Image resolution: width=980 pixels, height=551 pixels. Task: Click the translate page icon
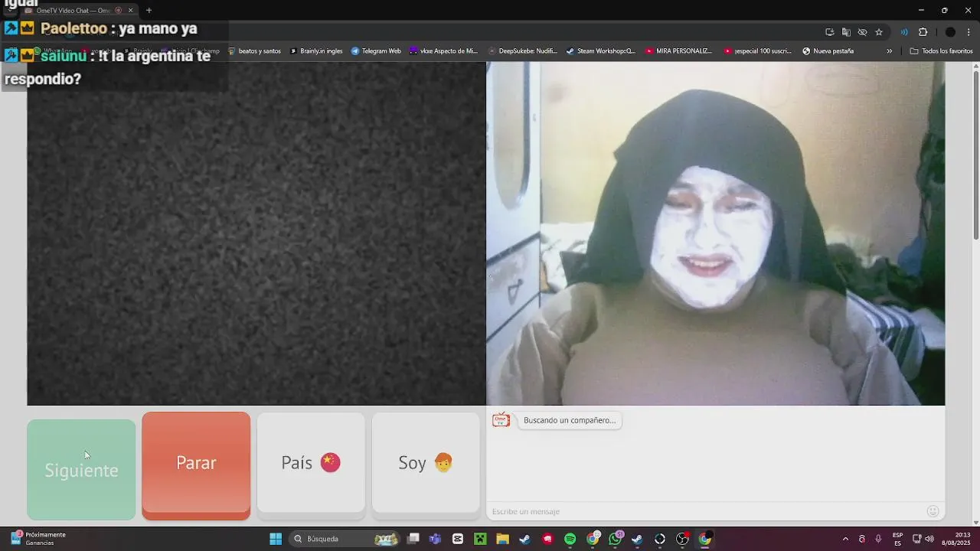(x=846, y=32)
